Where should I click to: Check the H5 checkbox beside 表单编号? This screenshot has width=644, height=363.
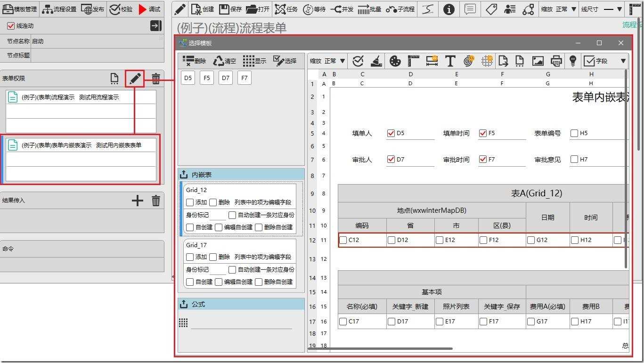pos(574,133)
